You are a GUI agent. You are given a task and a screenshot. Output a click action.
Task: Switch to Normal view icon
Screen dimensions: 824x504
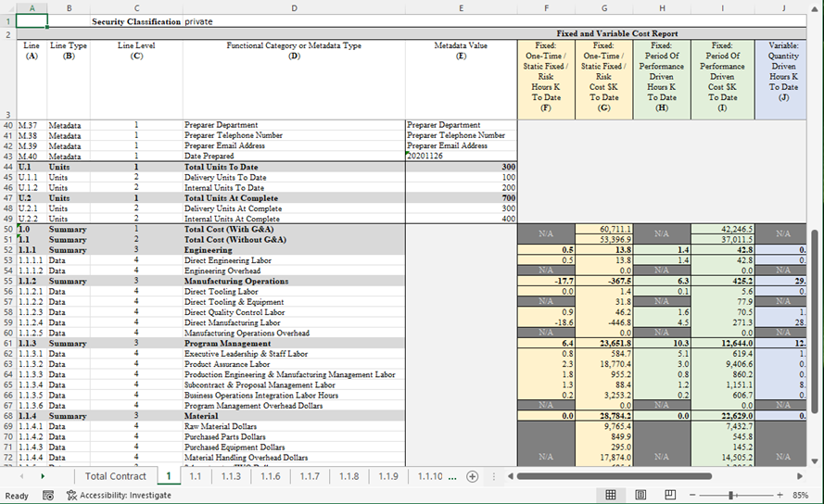(x=611, y=495)
